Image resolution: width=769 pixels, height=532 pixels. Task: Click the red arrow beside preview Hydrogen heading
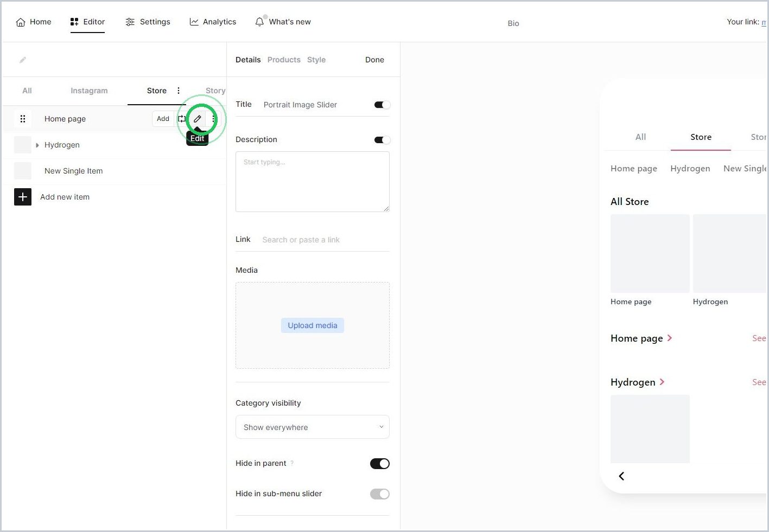[662, 382]
